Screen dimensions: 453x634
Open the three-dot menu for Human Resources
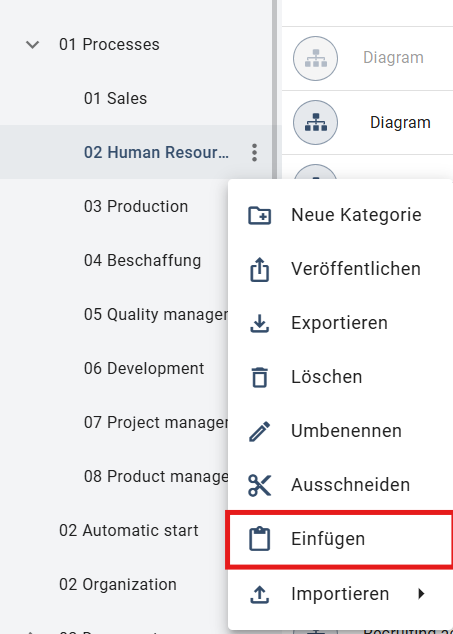click(x=254, y=152)
